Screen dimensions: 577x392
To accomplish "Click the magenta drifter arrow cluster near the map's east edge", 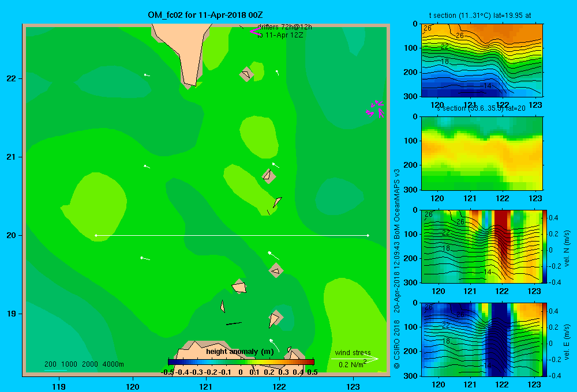I will (376, 109).
